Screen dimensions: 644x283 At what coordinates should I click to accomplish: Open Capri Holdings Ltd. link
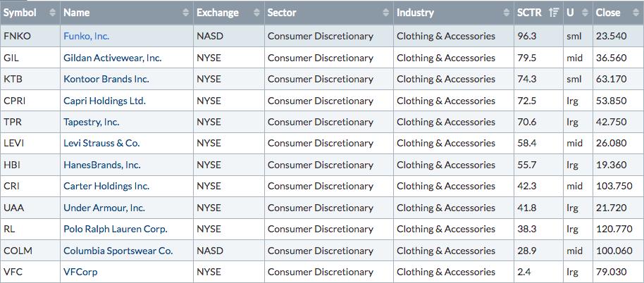(104, 101)
